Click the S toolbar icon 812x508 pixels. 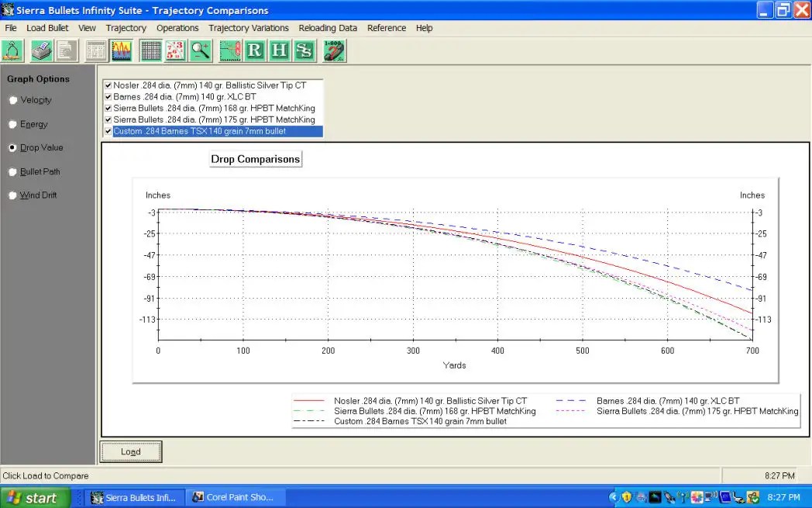point(304,51)
